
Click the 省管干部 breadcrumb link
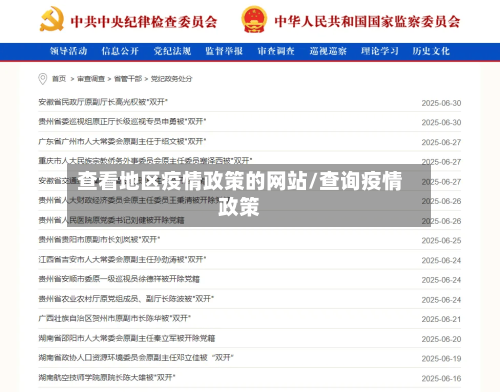(128, 79)
